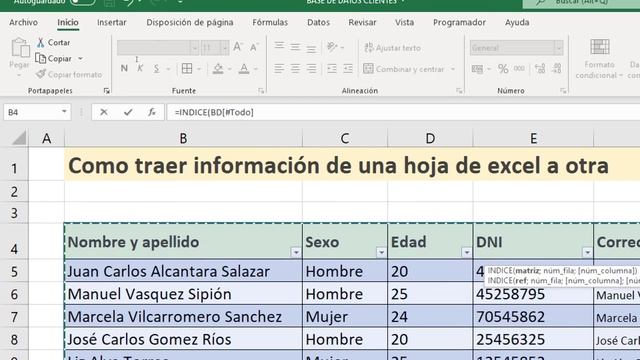Screen dimensions: 640x360
Task: Click the borders grid icon
Action: tap(187, 69)
